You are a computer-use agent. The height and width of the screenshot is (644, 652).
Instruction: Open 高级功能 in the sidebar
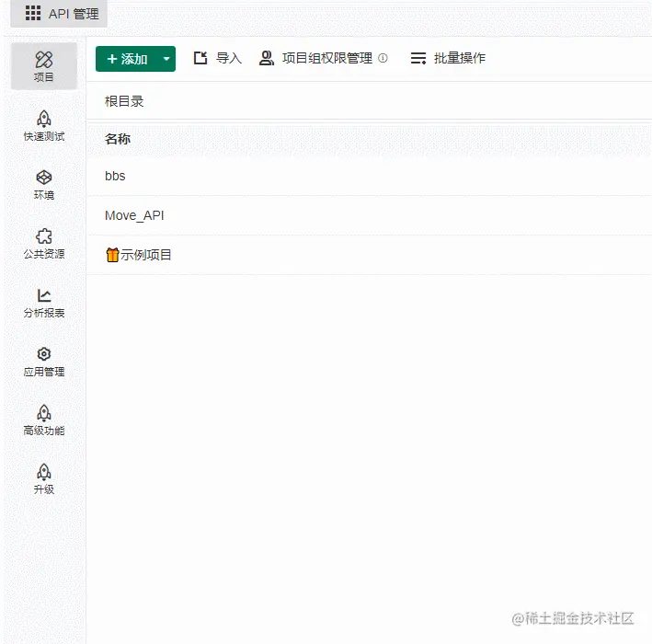tap(43, 420)
